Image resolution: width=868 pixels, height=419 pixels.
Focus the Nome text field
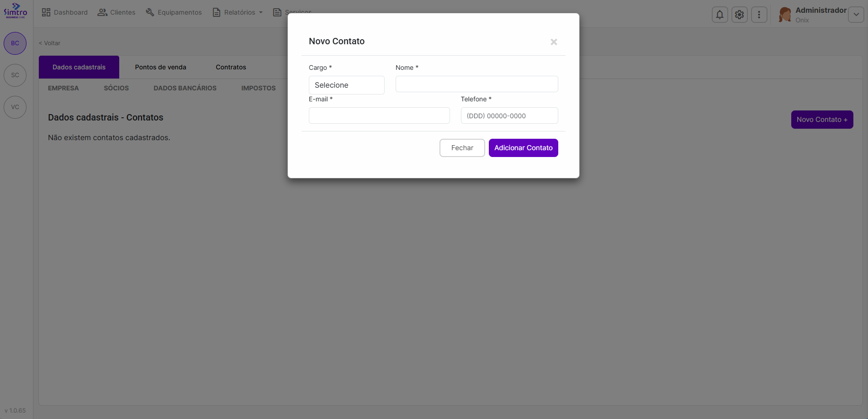coord(476,84)
